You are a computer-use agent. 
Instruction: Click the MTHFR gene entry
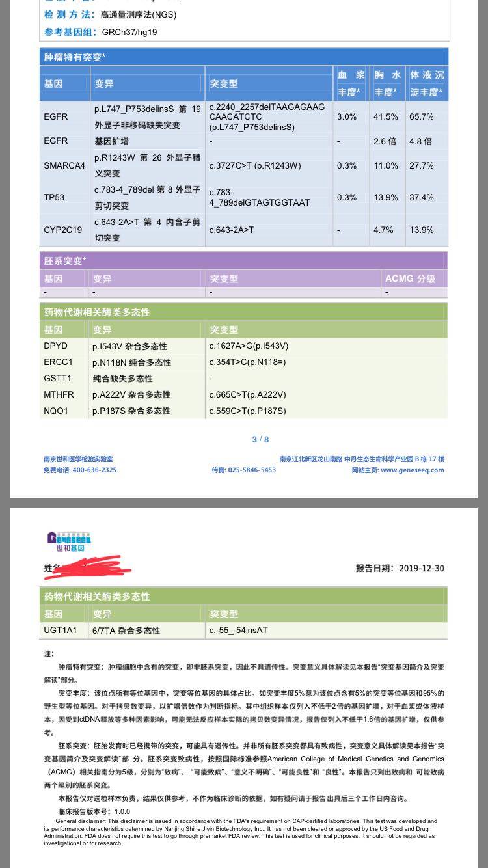pos(59,395)
